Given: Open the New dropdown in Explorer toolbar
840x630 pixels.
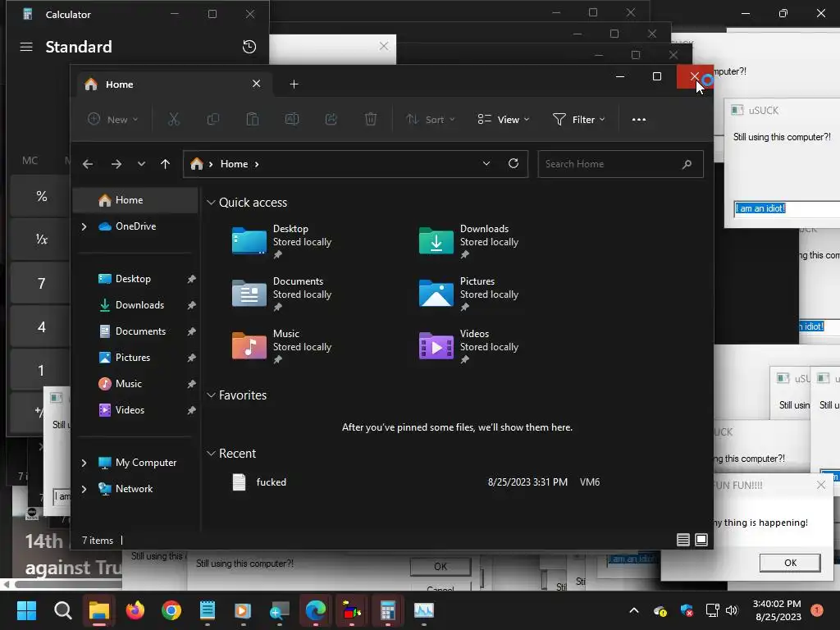Looking at the screenshot, I should pos(112,119).
